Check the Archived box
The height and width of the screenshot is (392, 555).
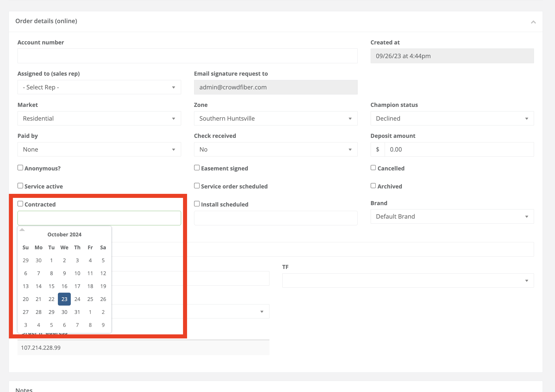coord(373,185)
